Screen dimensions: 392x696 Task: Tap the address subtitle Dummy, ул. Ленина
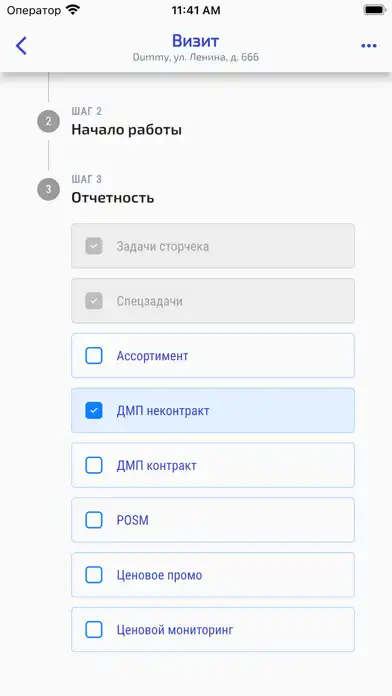196,57
